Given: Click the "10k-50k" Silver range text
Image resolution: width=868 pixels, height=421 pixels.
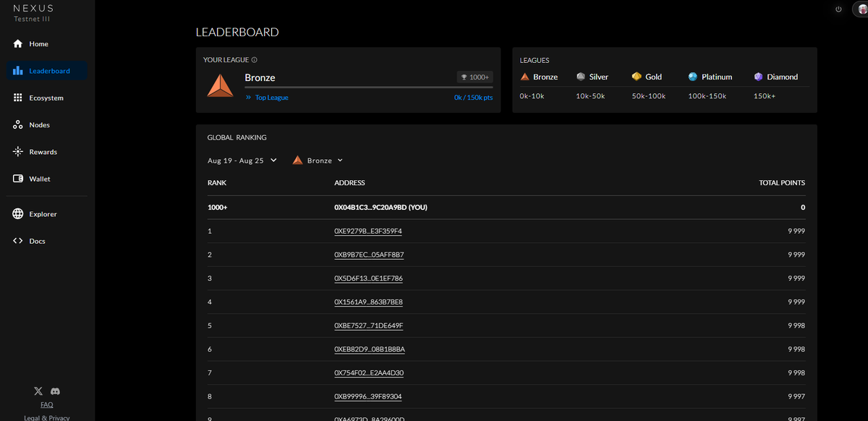Looking at the screenshot, I should (x=590, y=96).
